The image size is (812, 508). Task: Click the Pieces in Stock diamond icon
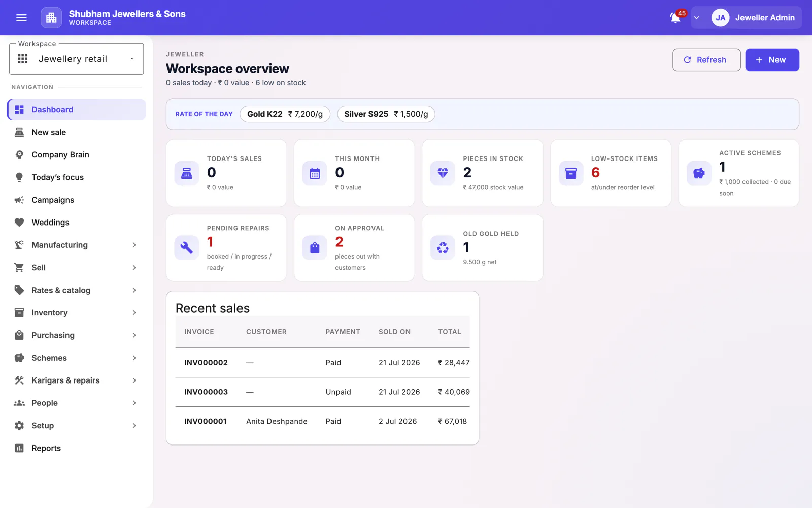443,173
